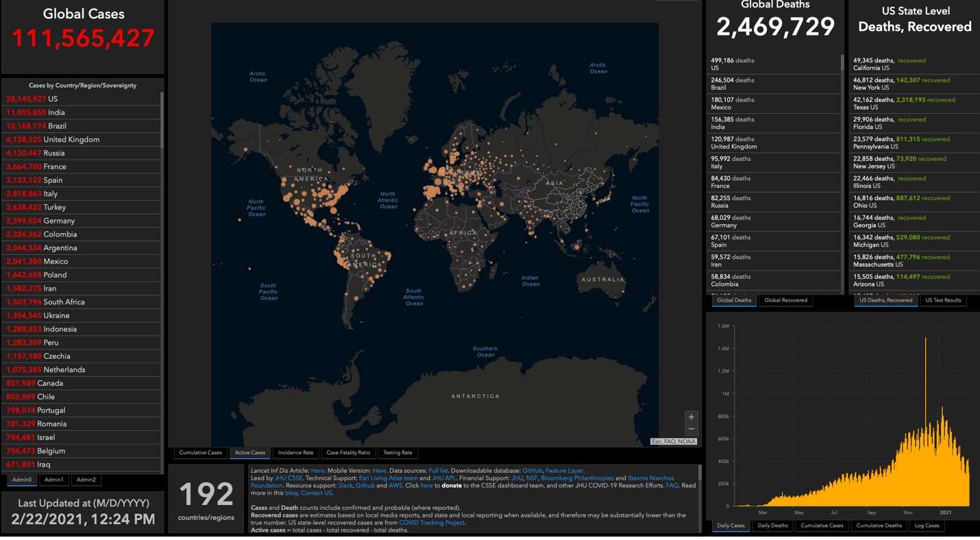The image size is (980, 540).
Task: Select the Active Cases map tab
Action: (x=250, y=452)
